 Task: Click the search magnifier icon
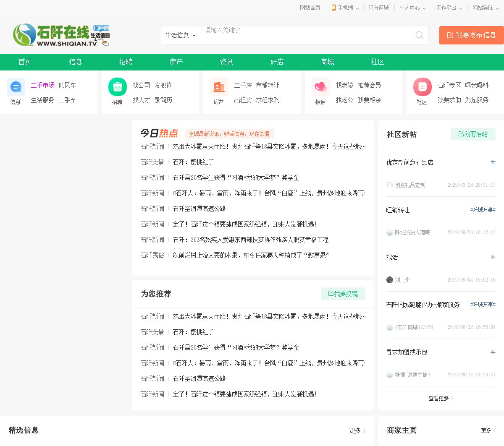tap(419, 35)
